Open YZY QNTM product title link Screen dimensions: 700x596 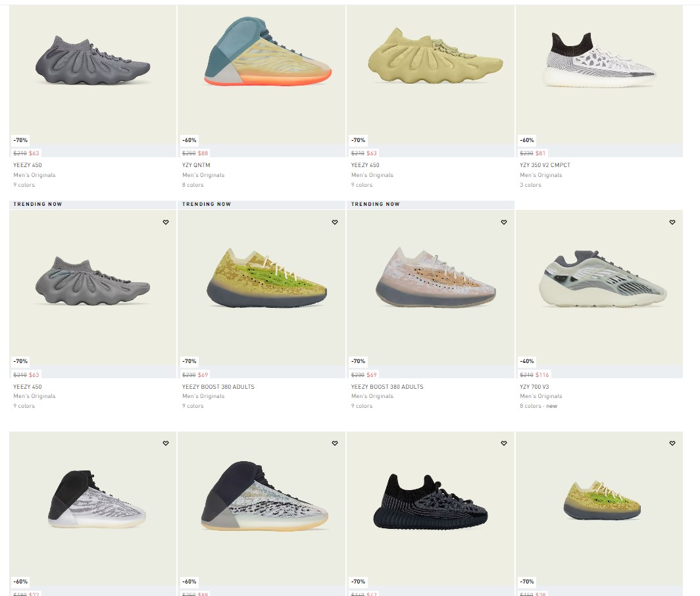(x=196, y=165)
